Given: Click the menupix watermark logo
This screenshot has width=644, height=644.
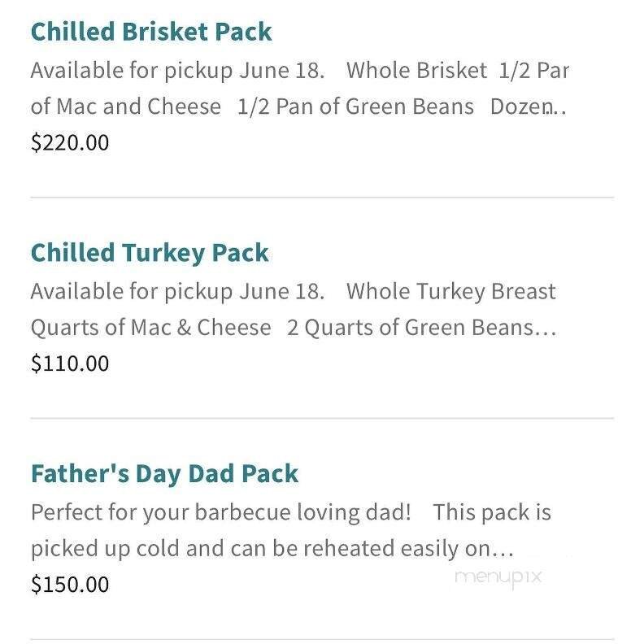Looking at the screenshot, I should [498, 577].
